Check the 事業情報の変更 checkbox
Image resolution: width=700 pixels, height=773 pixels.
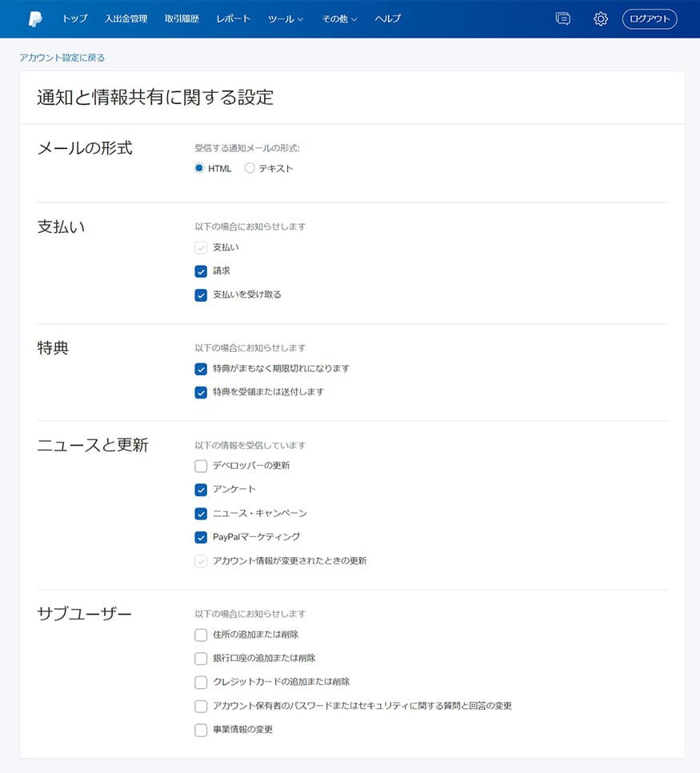click(x=201, y=730)
